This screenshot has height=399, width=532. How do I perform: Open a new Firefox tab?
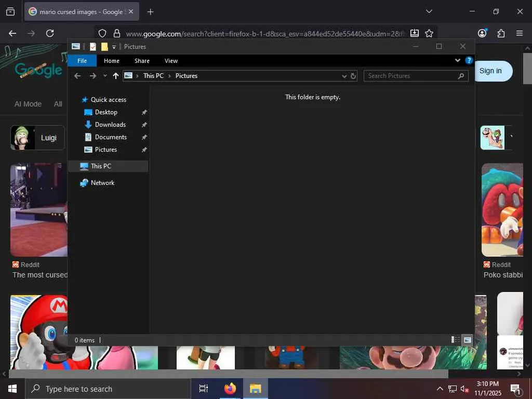(150, 12)
